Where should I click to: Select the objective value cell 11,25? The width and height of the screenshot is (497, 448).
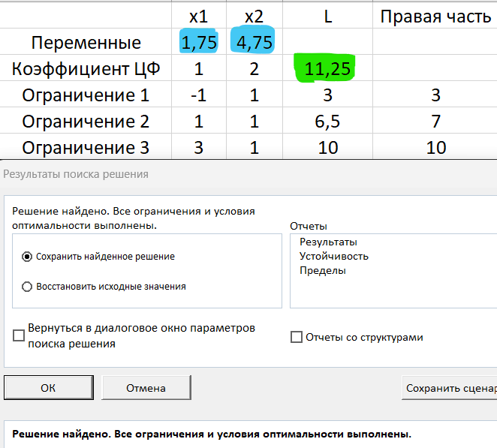327,68
